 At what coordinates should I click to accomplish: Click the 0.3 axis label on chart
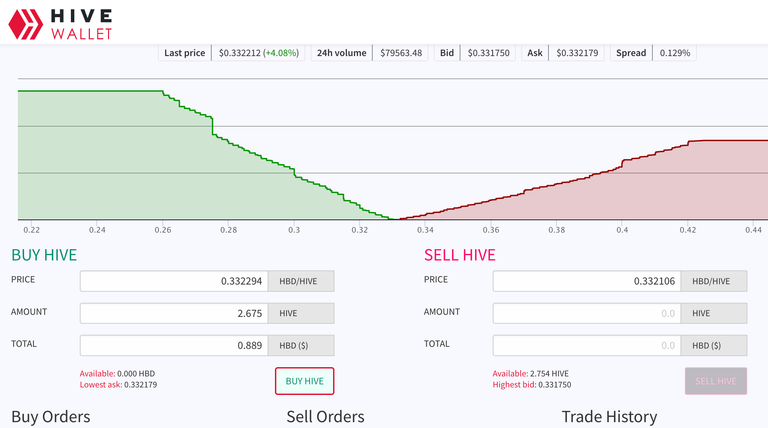click(294, 230)
